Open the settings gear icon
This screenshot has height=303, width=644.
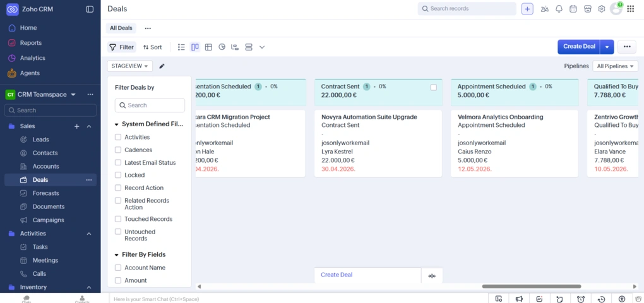(602, 9)
